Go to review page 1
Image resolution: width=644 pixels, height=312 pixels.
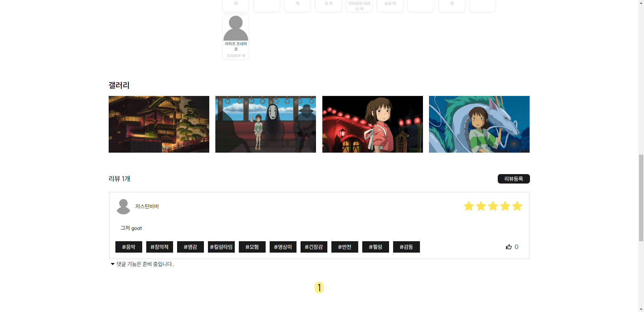(x=319, y=288)
